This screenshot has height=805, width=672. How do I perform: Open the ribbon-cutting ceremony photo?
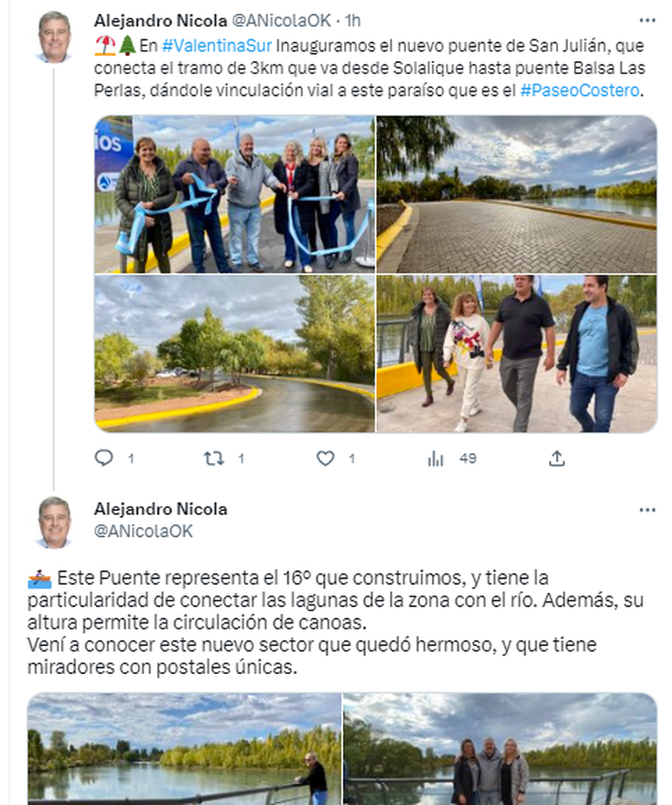(235, 194)
